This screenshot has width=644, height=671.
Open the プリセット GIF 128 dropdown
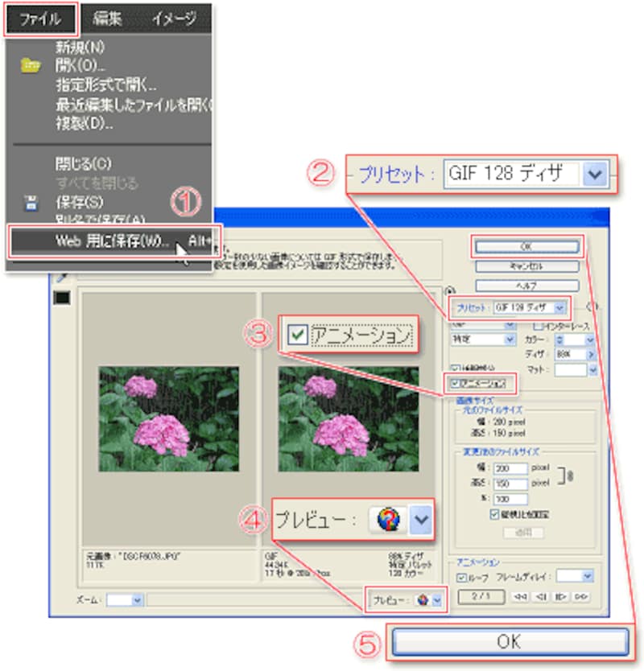click(x=560, y=307)
